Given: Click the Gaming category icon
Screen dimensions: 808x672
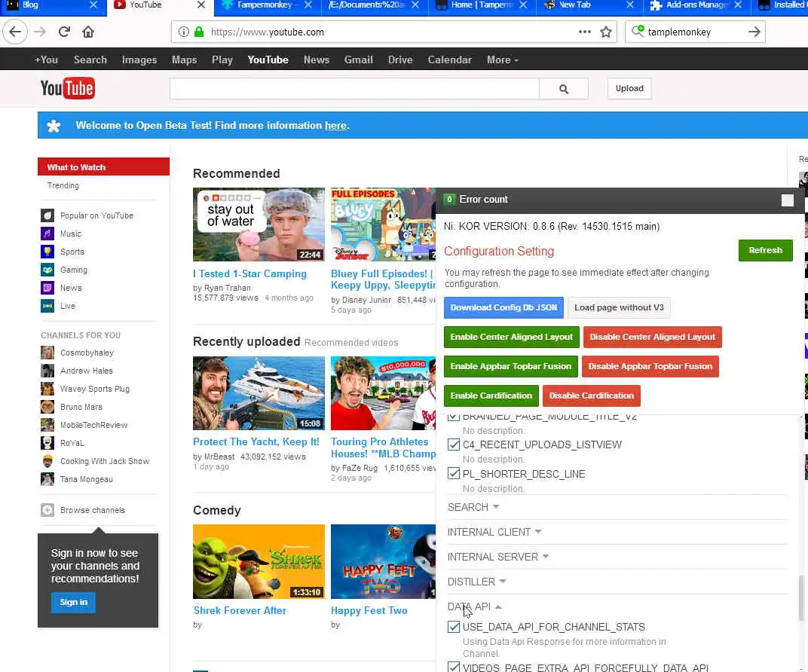Looking at the screenshot, I should [47, 269].
